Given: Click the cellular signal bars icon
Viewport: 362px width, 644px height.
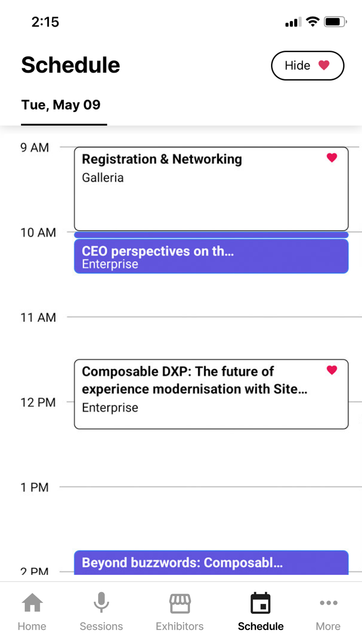Looking at the screenshot, I should [293, 22].
